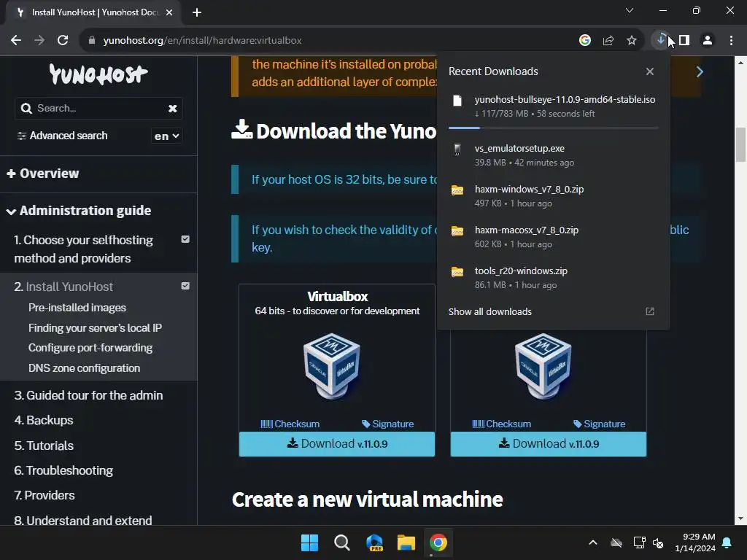Screen dimensions: 747x560
Task: Click Signature link under 64 bits Virtualbox
Action: click(388, 424)
